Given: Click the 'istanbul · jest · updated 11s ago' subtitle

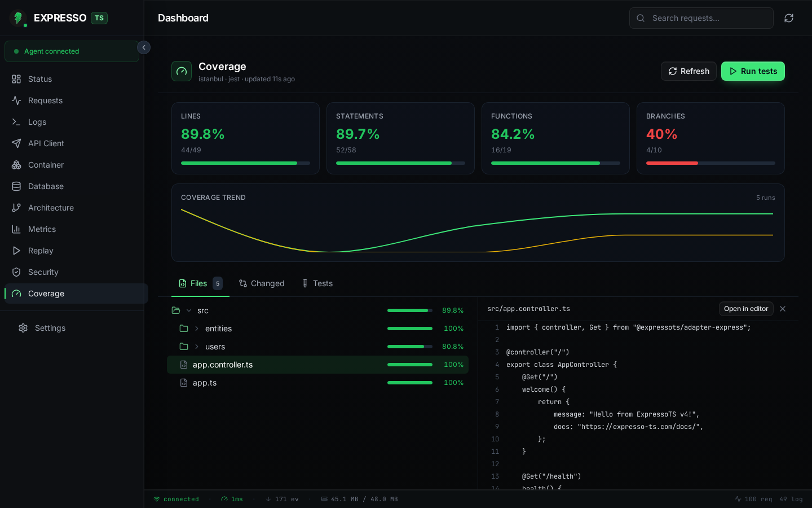Looking at the screenshot, I should 246,79.
